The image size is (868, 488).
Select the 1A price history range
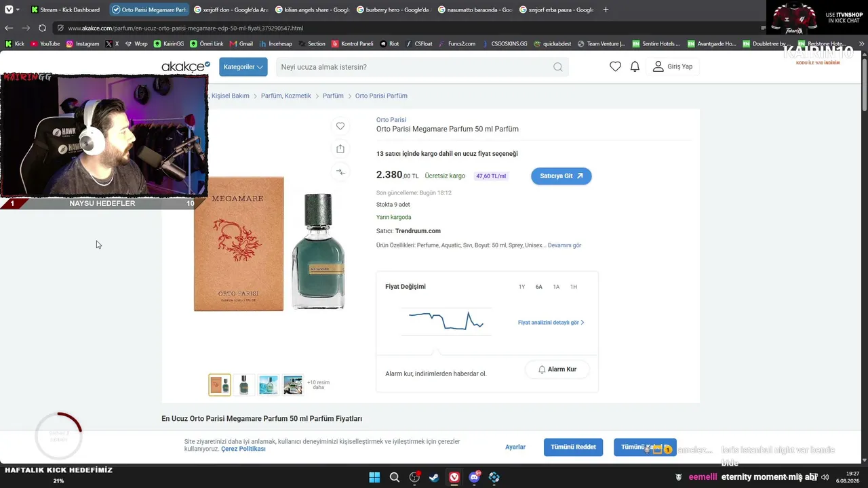(556, 287)
